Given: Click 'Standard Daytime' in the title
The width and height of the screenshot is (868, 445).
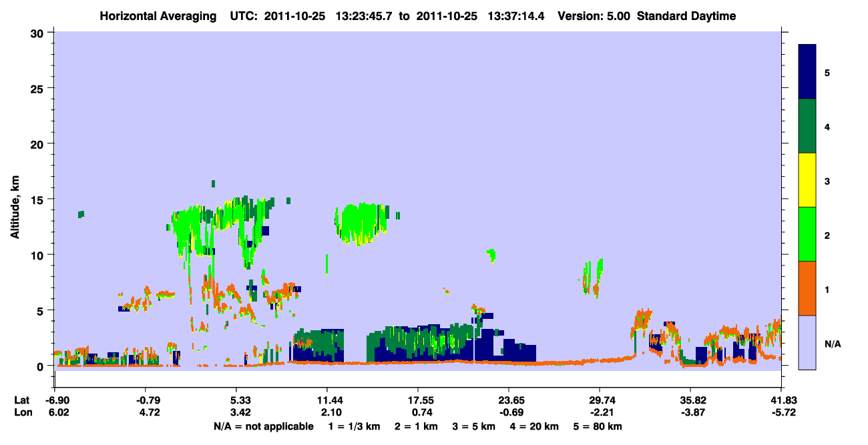Looking at the screenshot, I should (x=686, y=16).
